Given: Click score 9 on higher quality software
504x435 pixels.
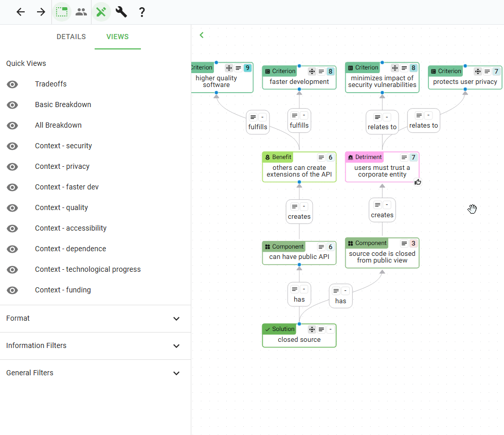Looking at the screenshot, I should click(247, 68).
